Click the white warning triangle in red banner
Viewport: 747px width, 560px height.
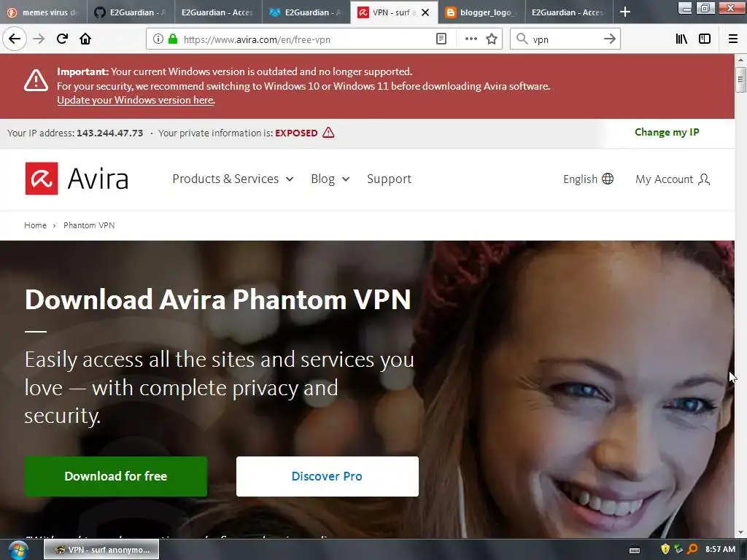(36, 80)
